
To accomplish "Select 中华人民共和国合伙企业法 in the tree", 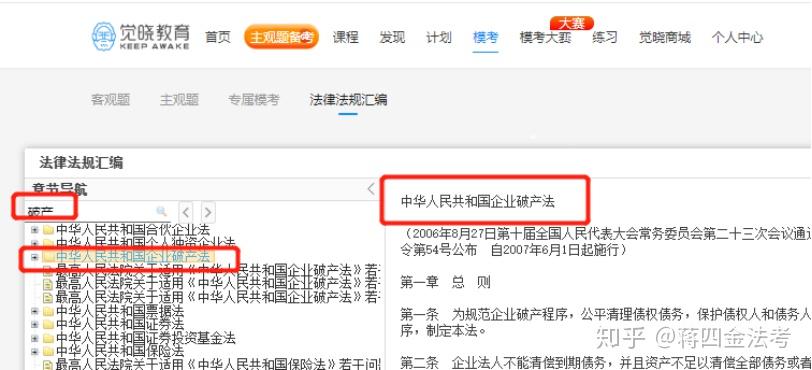I will point(133,230).
